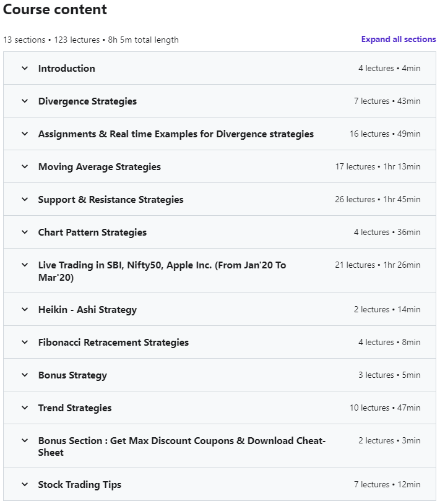Viewport: 440px width, 504px height.
Task: Expand Heikin - Ashi Strategy chevron
Action: 25,310
